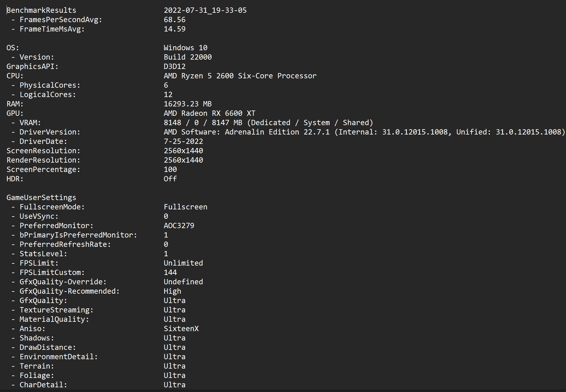Click the FPSLimit Unlimited value
The image size is (566, 392).
(183, 263)
